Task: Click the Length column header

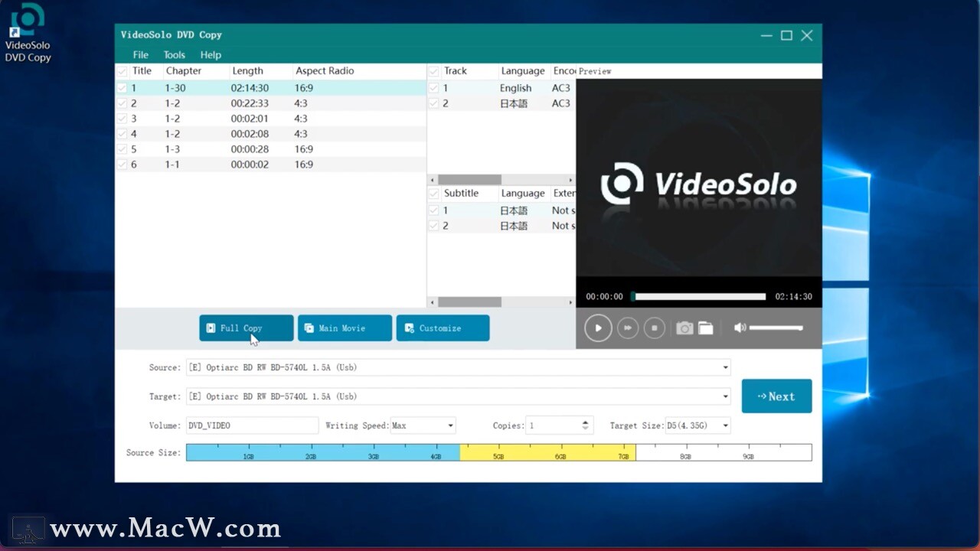Action: point(247,71)
